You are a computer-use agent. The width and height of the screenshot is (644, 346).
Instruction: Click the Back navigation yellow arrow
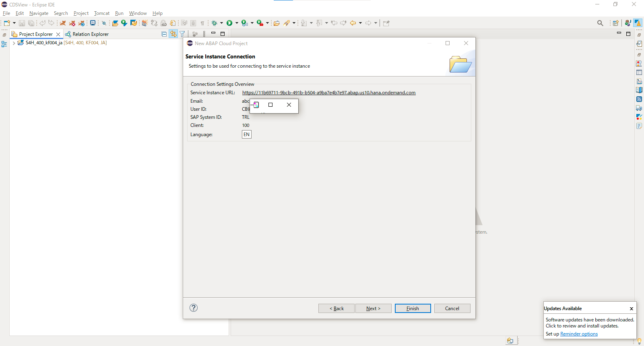[x=353, y=23]
